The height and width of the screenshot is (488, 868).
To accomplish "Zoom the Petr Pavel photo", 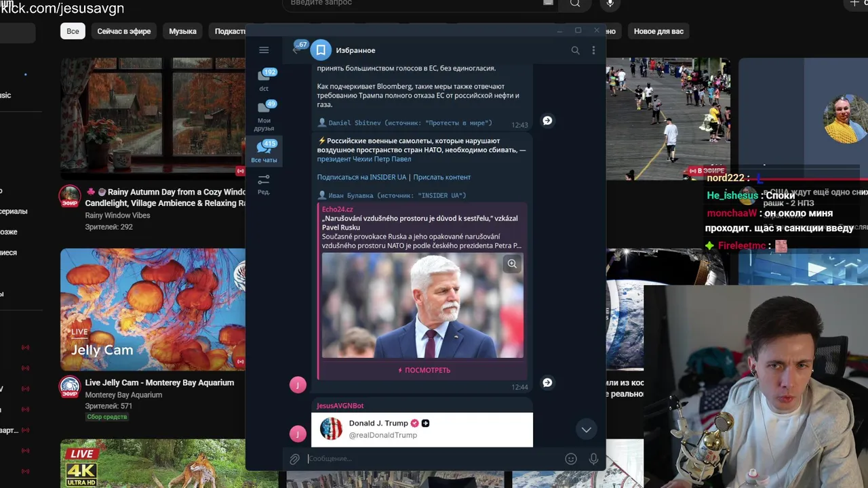I will point(512,264).
